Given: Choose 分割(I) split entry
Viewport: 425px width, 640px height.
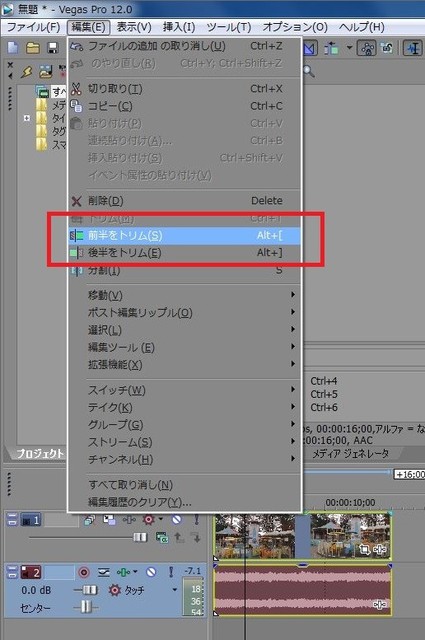Looking at the screenshot, I should [185, 270].
